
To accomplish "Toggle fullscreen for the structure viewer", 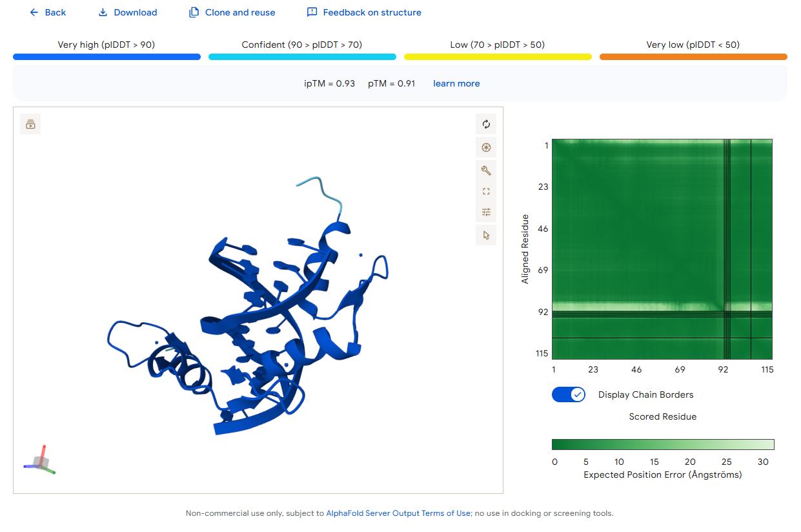I will (486, 191).
